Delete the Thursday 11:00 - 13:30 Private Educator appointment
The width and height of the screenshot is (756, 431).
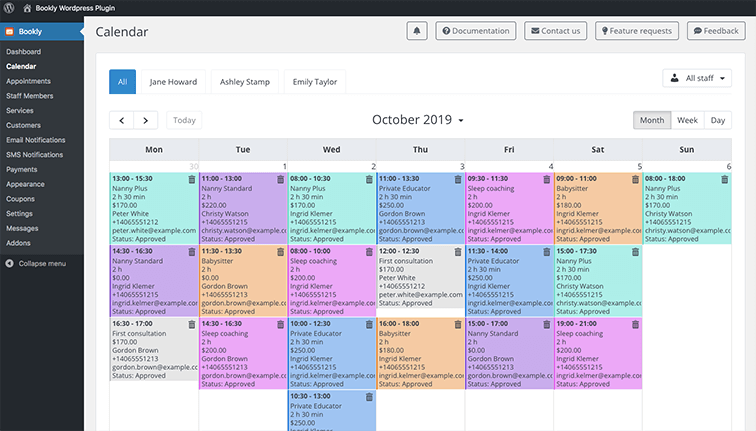point(458,179)
